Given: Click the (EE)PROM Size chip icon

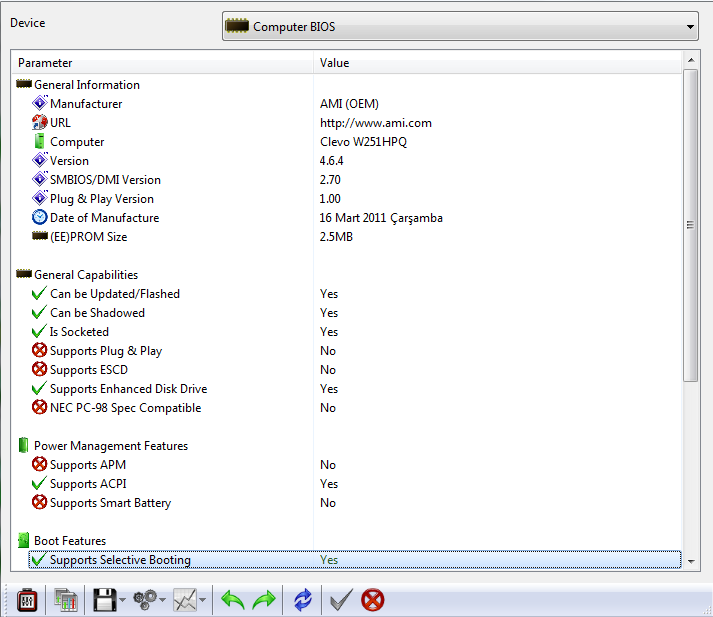Looking at the screenshot, I should click(40, 236).
